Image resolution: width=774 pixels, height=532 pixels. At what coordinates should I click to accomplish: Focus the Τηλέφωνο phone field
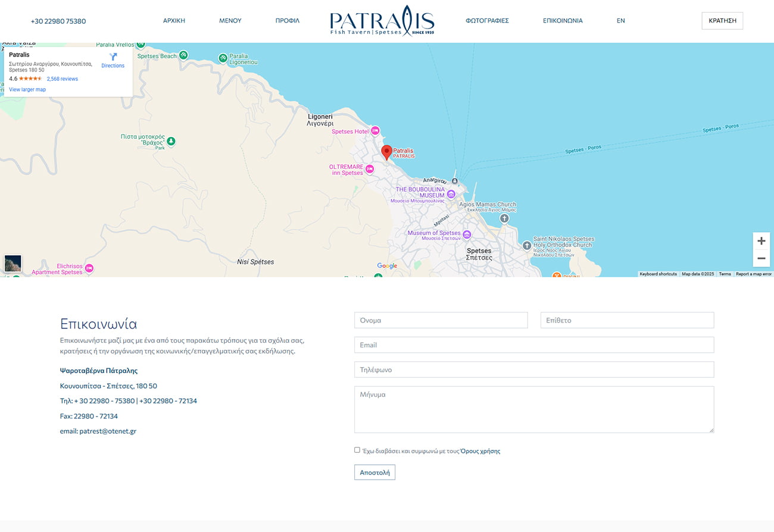pyautogui.click(x=534, y=370)
